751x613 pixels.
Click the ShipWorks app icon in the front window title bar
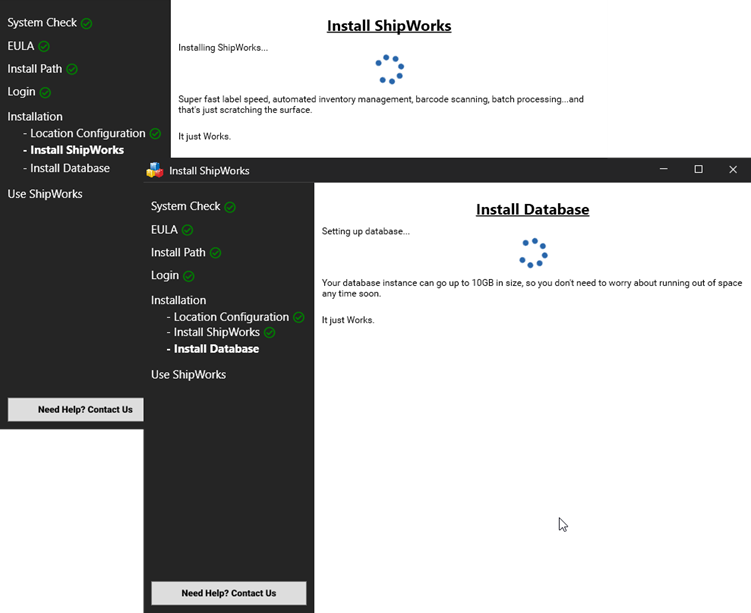point(155,170)
